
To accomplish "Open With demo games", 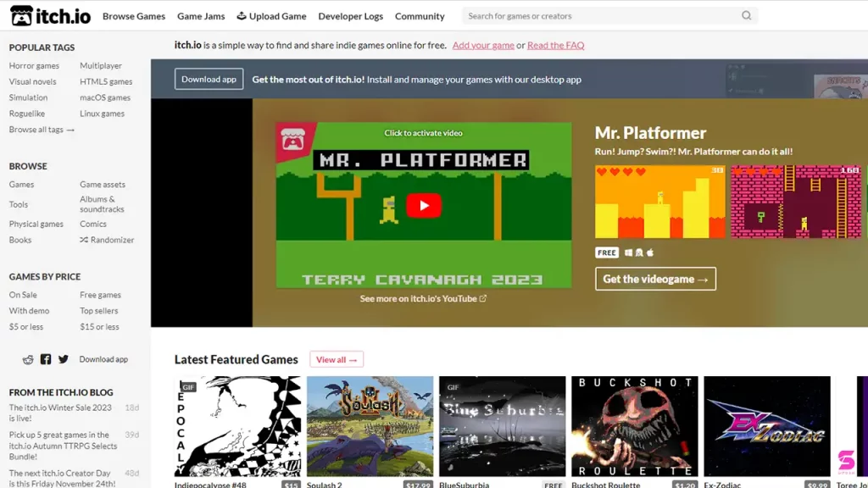I will coord(29,311).
